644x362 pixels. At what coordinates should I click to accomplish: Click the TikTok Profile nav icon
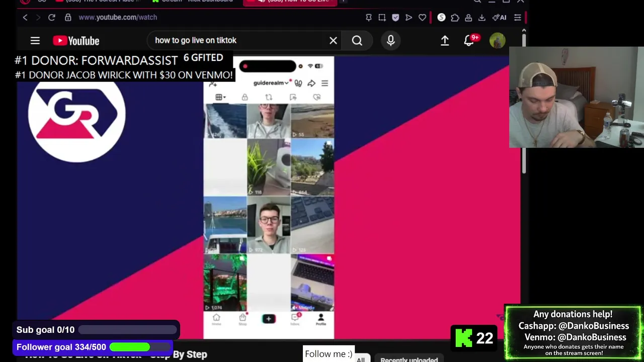(x=320, y=319)
